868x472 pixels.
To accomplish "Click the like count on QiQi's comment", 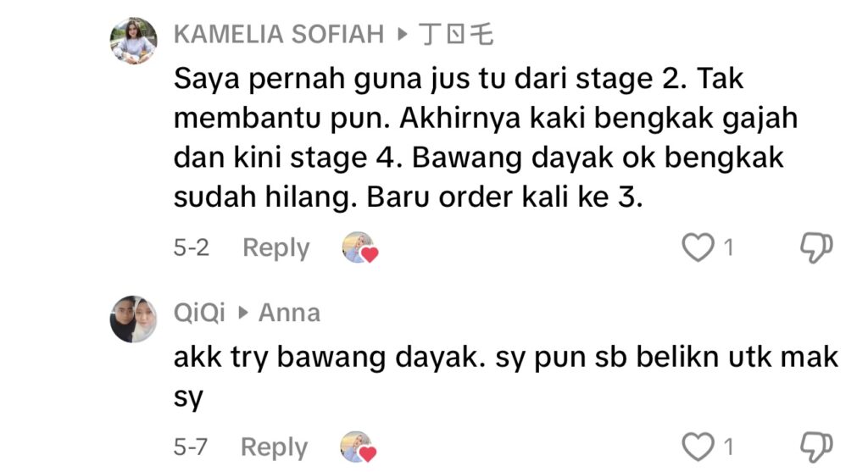I will tap(727, 447).
